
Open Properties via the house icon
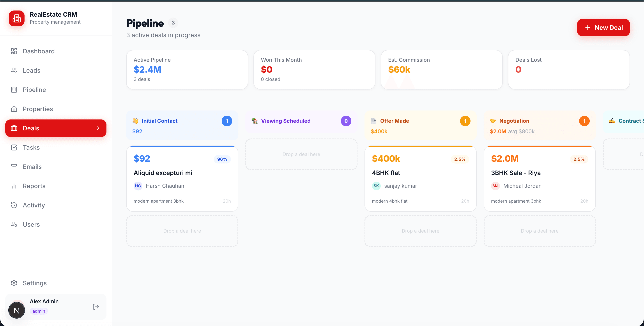[x=14, y=109]
